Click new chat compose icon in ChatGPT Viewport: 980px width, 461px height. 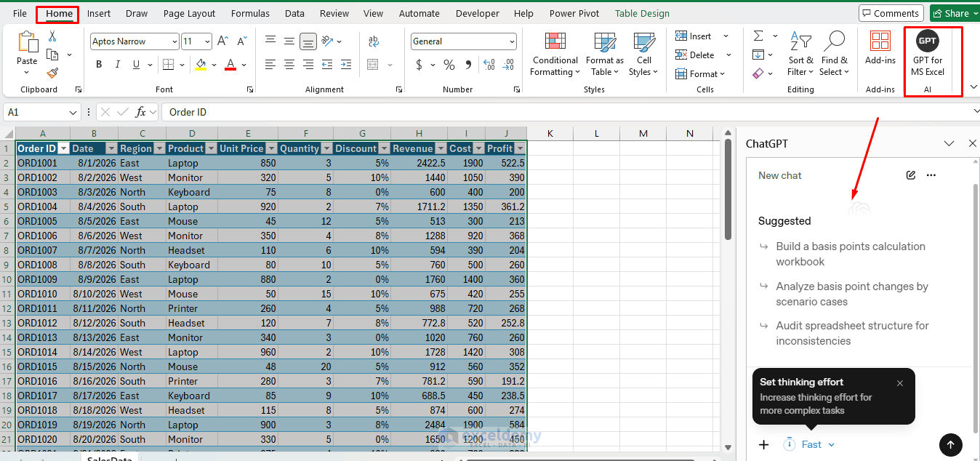coord(911,175)
